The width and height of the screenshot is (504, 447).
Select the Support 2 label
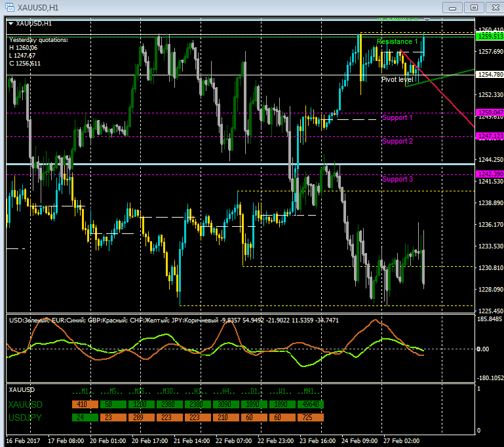pyautogui.click(x=397, y=141)
